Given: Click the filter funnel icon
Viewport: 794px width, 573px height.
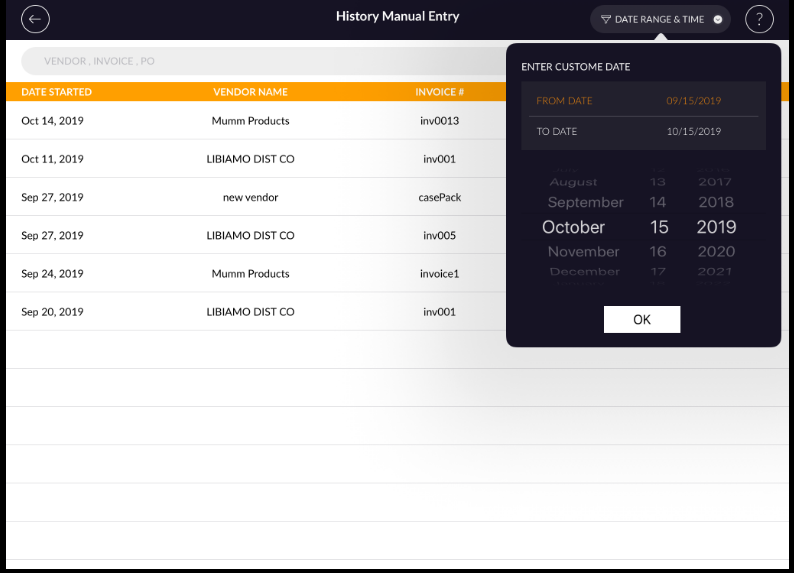Looking at the screenshot, I should (x=605, y=19).
